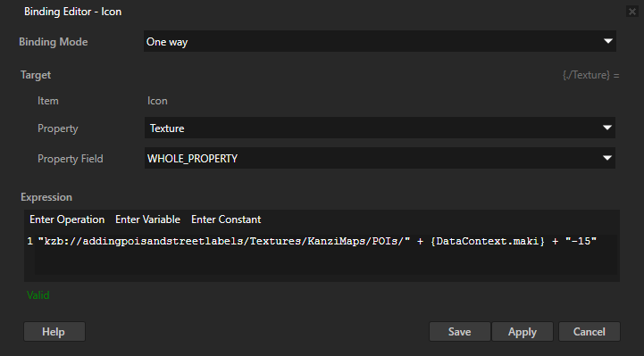
Task: Open the Property Field dropdown showing WHOLE_PROPERTY
Action: (380, 158)
